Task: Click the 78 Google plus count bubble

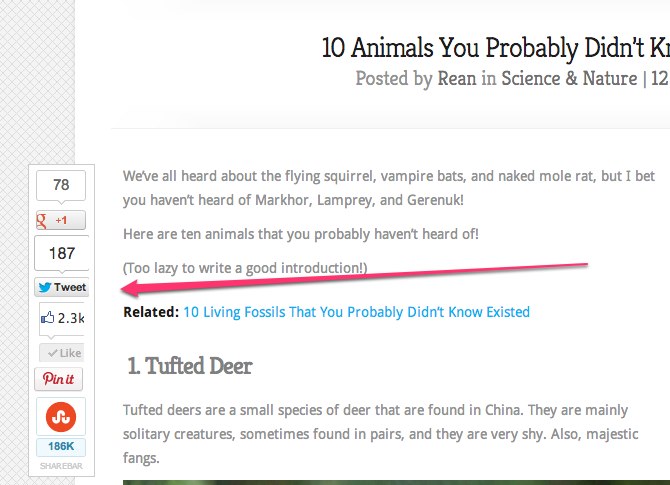Action: tap(60, 185)
